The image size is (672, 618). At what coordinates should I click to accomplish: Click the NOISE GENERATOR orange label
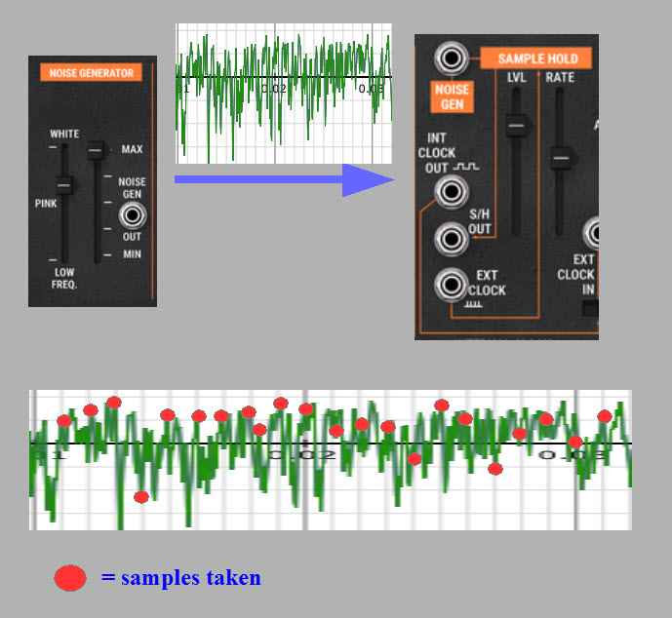click(x=92, y=73)
